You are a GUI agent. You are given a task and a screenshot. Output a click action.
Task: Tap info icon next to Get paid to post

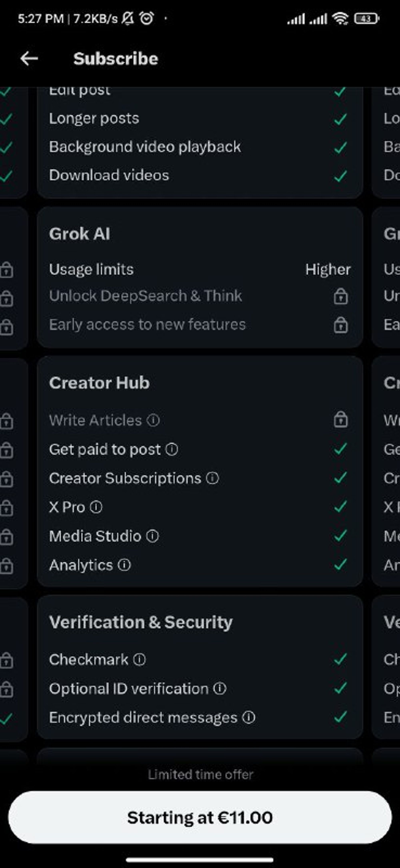pyautogui.click(x=172, y=449)
